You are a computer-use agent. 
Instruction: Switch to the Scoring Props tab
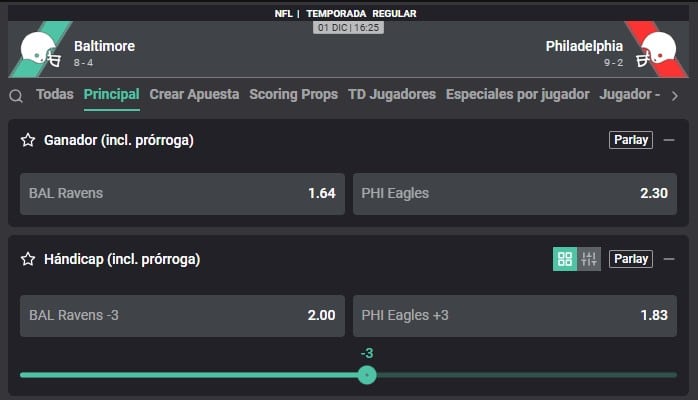294,94
